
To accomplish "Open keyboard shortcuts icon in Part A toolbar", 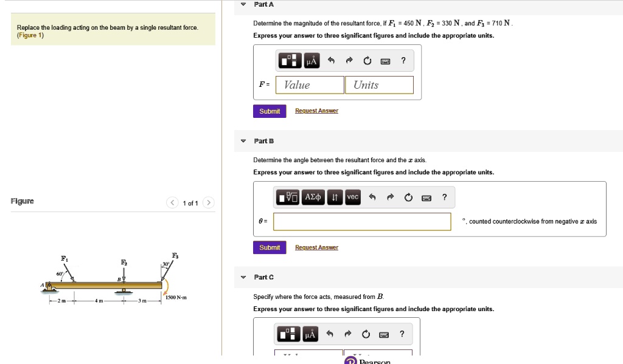I will coord(385,60).
